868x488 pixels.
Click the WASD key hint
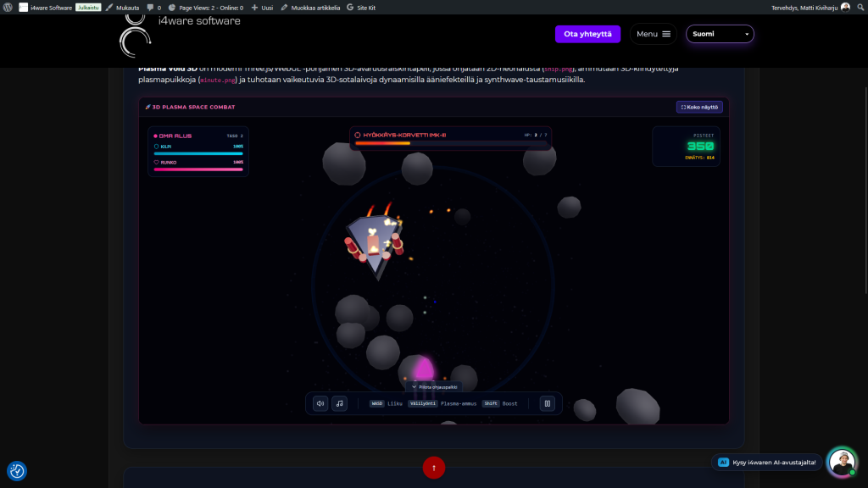pos(377,404)
